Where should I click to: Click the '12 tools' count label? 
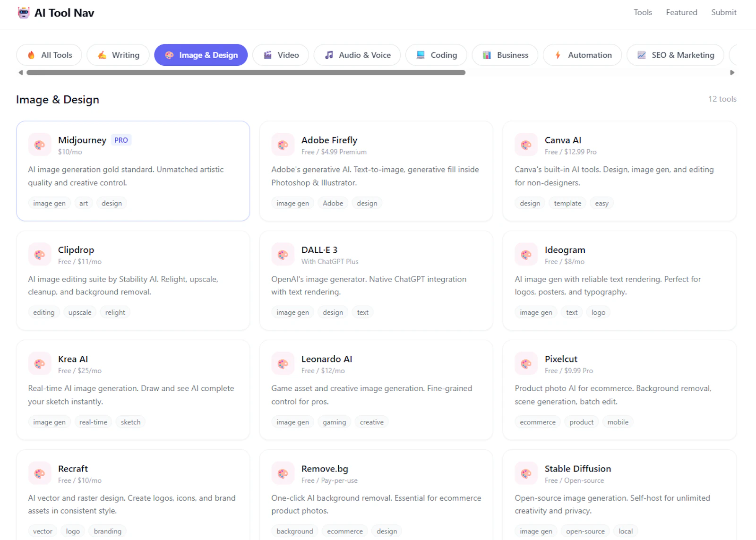pyautogui.click(x=722, y=99)
